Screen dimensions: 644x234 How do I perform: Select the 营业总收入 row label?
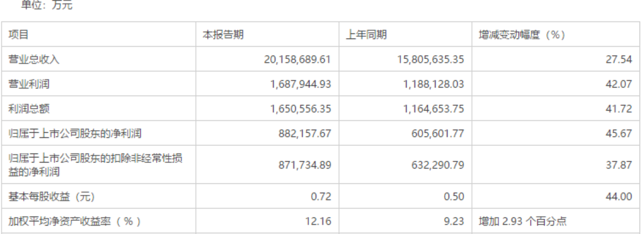tap(29, 58)
